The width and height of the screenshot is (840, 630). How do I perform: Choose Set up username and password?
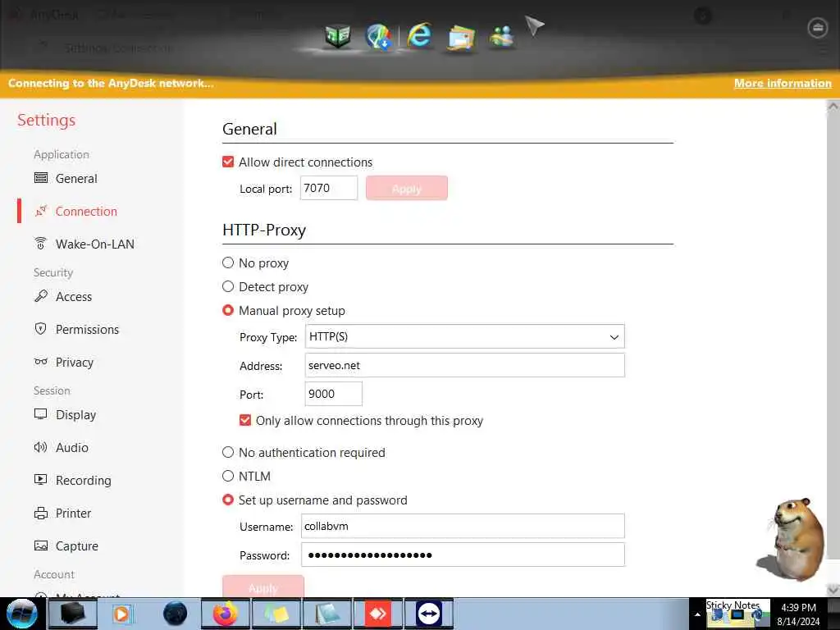(x=228, y=500)
